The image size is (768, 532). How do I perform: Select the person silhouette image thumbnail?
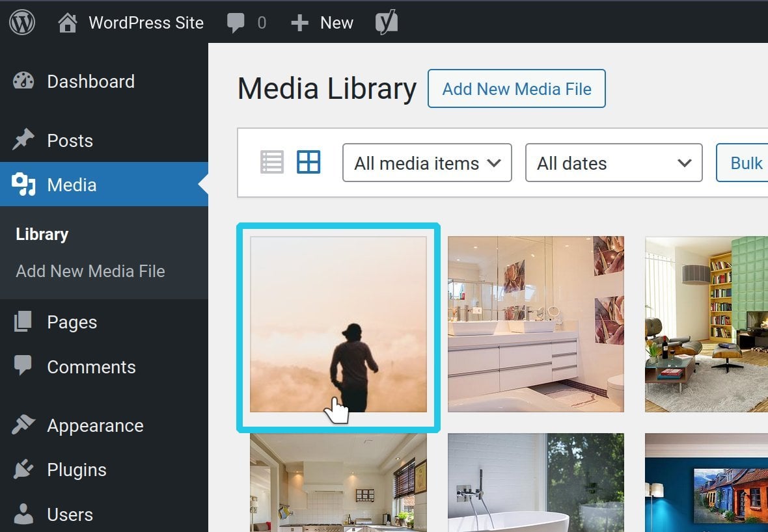click(x=338, y=324)
